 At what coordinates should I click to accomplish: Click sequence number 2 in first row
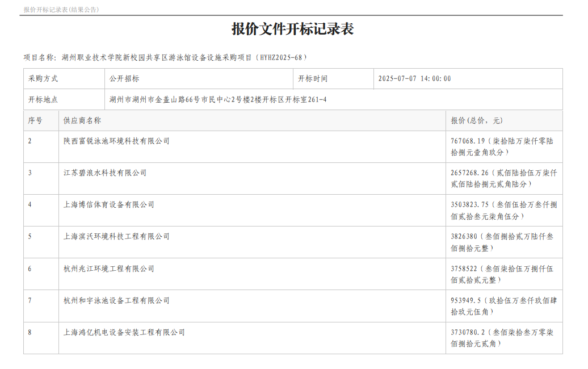[x=30, y=141]
